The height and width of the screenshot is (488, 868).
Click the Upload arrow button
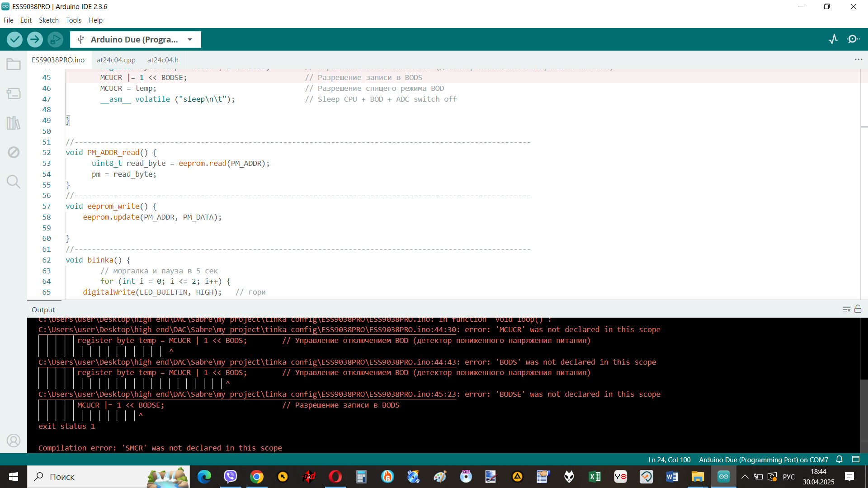coord(35,39)
